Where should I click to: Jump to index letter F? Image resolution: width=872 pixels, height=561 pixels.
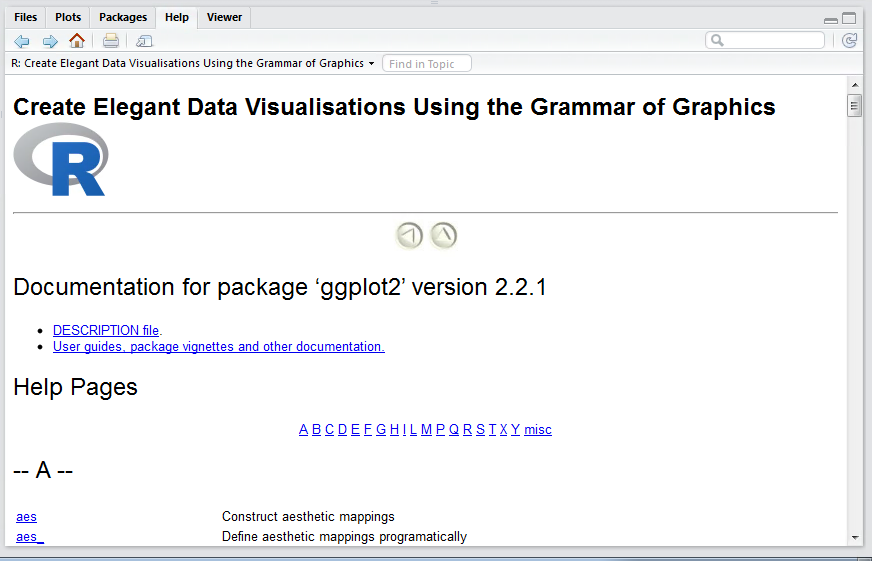(368, 429)
